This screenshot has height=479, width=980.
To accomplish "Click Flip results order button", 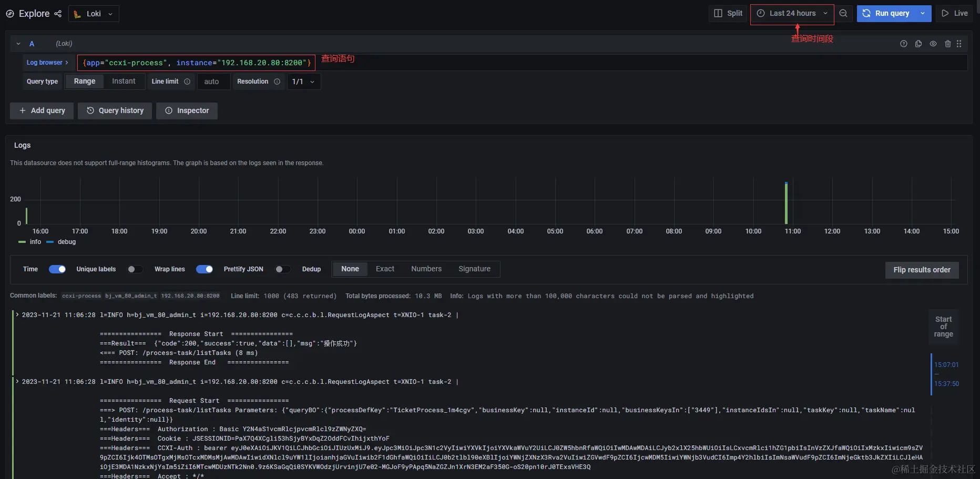I will pyautogui.click(x=922, y=270).
